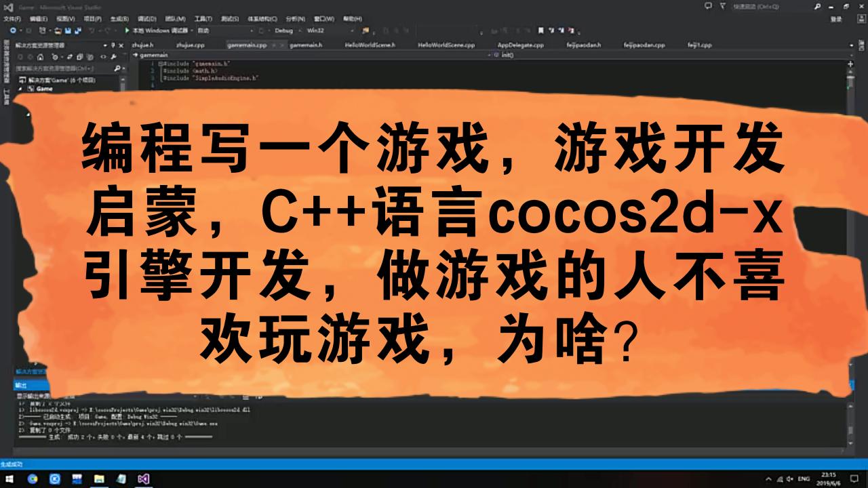Click the taskbar clock showing 23:15
Screen dimensions: 868x488
point(829,479)
